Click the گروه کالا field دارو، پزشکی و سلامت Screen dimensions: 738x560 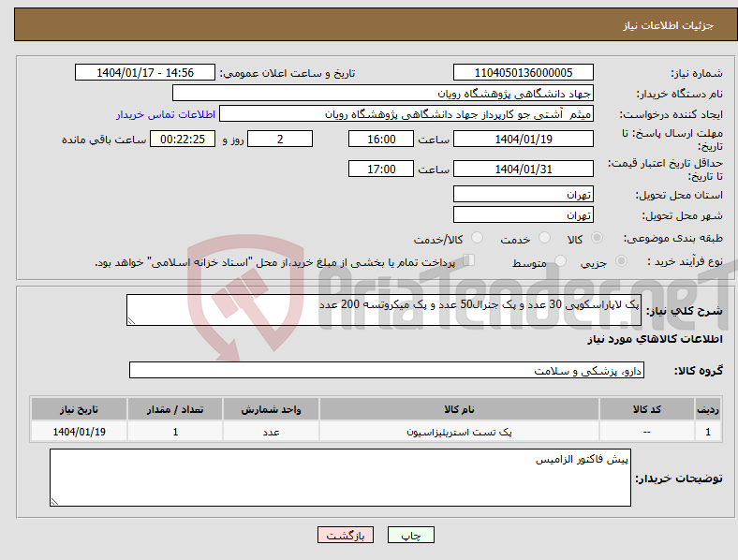pyautogui.click(x=387, y=370)
